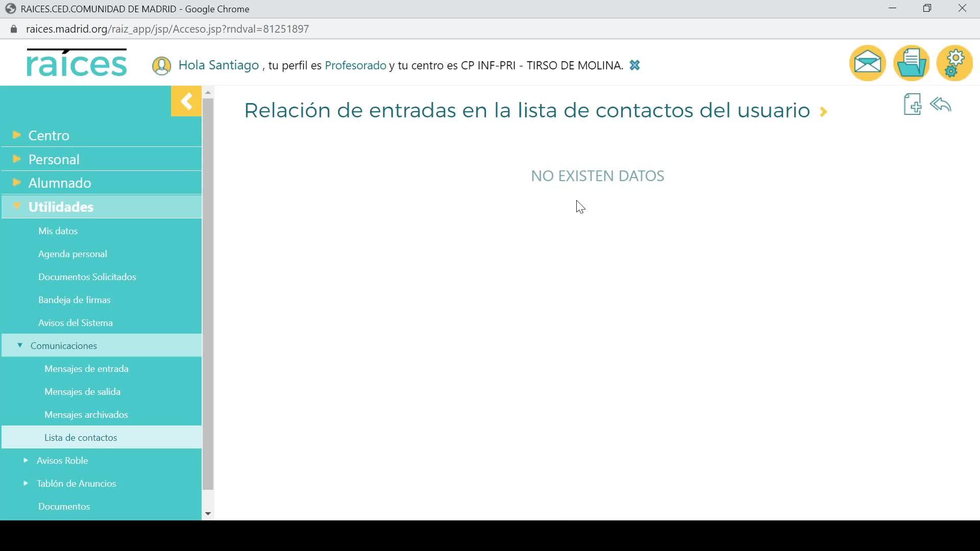980x551 pixels.
Task: Click the add new contact icon
Action: 912,105
